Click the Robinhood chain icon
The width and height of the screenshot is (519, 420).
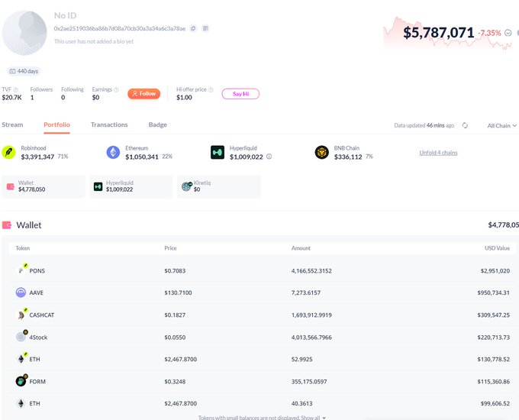click(8, 153)
